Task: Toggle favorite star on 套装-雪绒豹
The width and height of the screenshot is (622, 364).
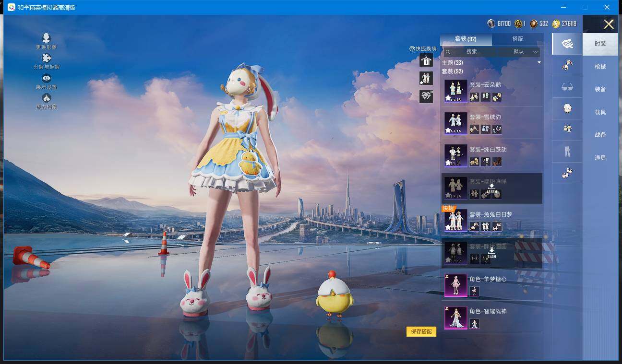Action: 448,130
